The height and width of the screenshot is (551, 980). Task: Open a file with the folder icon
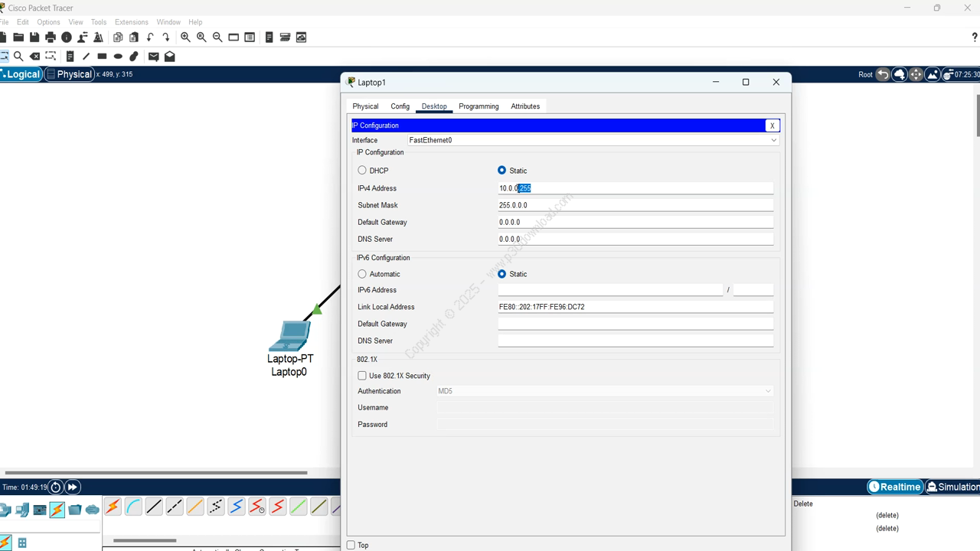(x=18, y=37)
